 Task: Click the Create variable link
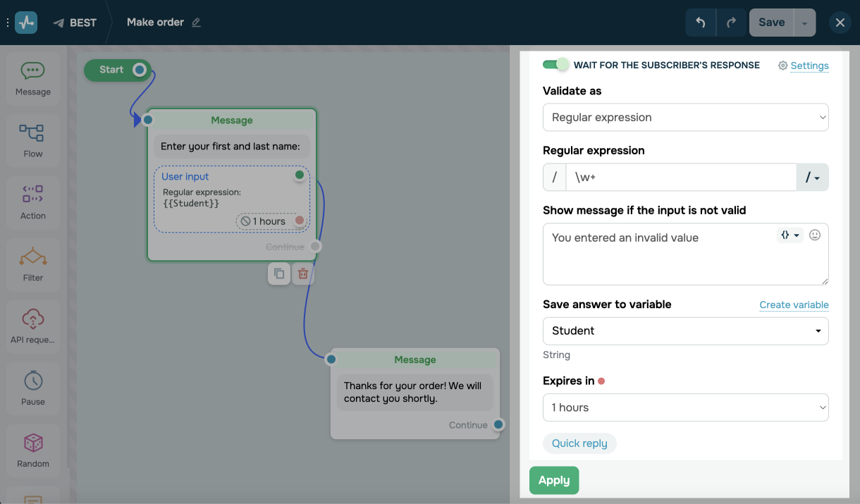point(794,305)
